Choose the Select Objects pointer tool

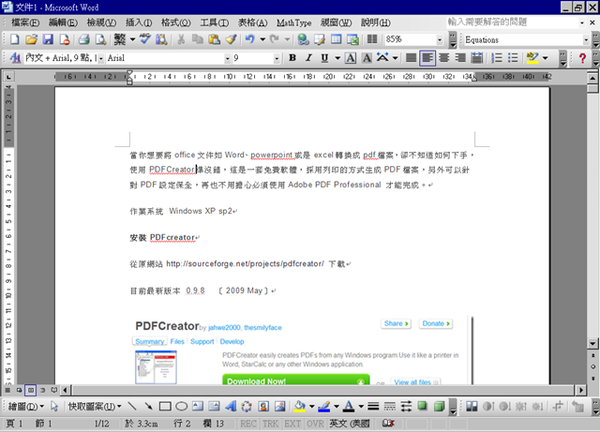click(x=54, y=406)
